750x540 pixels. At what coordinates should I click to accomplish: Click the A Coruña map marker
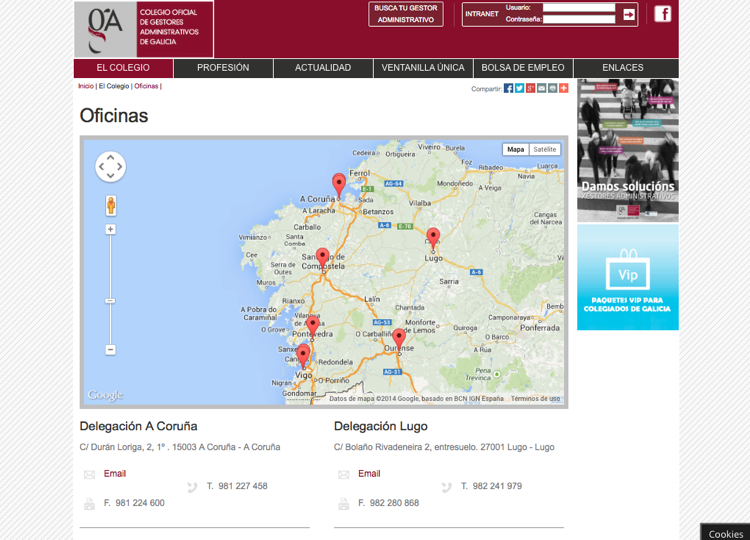[x=339, y=186]
